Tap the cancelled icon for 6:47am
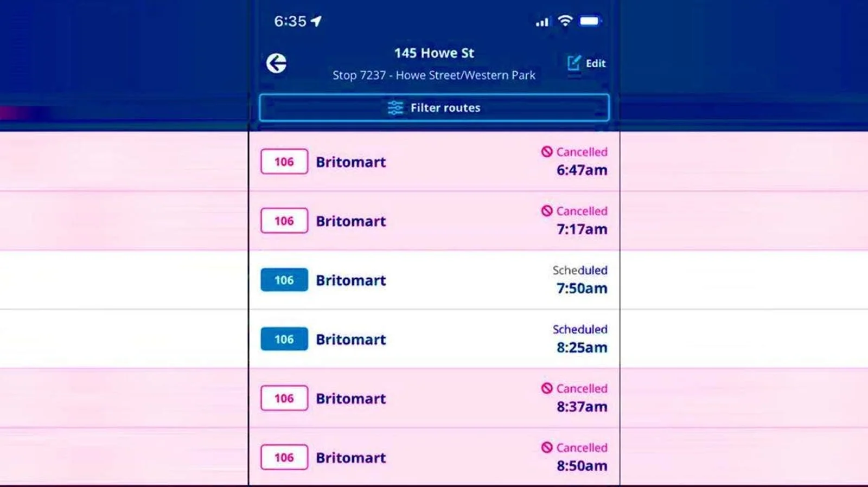This screenshot has width=868, height=487. click(x=547, y=152)
